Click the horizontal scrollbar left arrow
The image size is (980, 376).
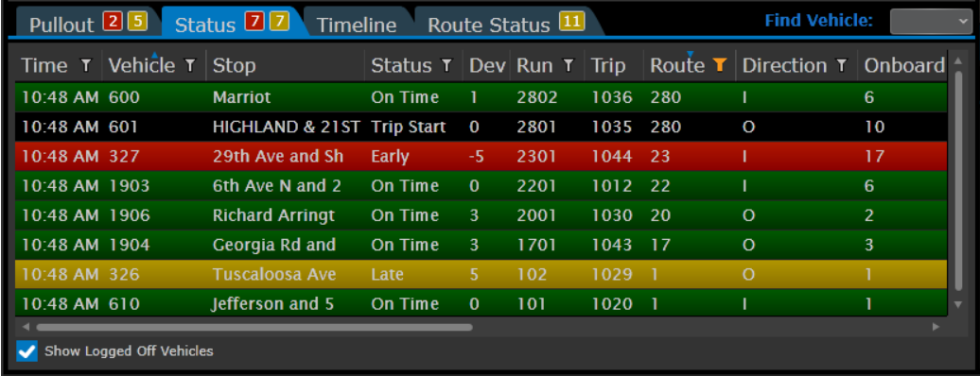[x=26, y=327]
